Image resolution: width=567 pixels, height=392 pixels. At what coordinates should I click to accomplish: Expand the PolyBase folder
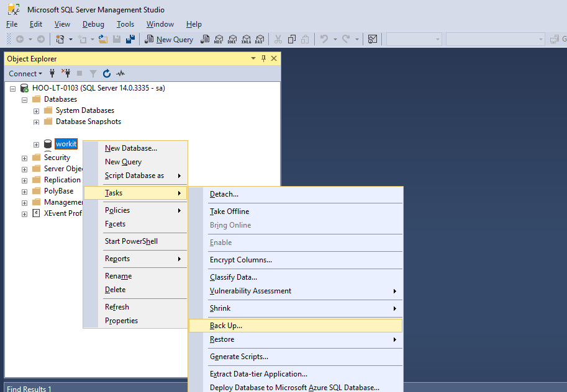(x=25, y=192)
